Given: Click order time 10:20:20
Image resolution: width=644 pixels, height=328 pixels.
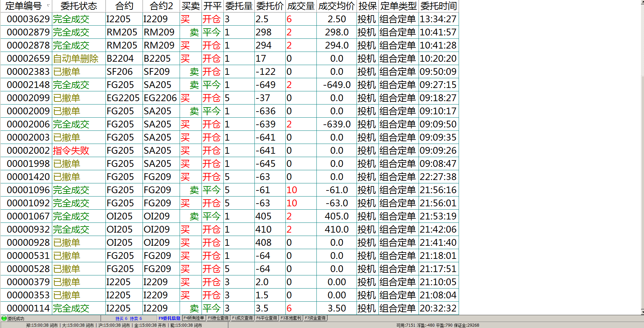Looking at the screenshot, I should tap(438, 59).
